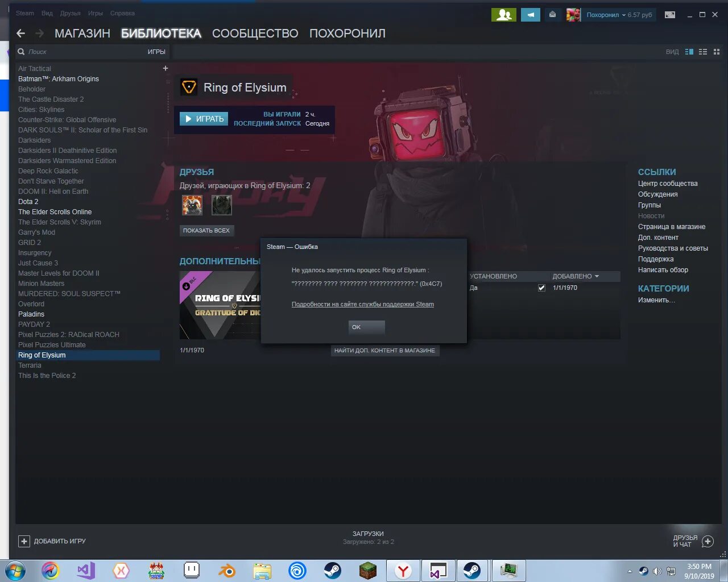Open the Игры menu
The width and height of the screenshot is (728, 582).
(x=96, y=13)
